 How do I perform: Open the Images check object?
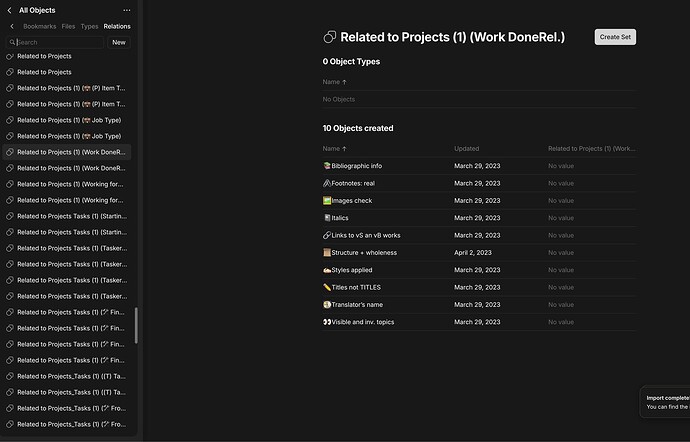(x=352, y=200)
